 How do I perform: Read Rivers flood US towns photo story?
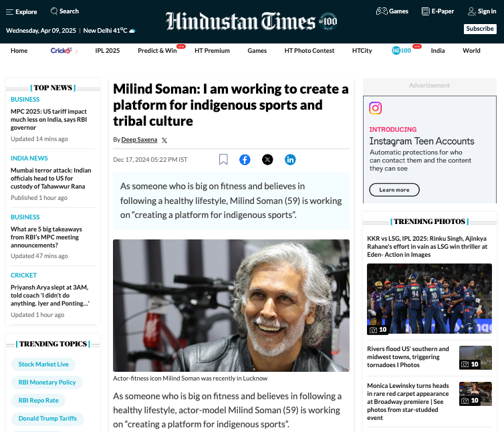click(408, 356)
